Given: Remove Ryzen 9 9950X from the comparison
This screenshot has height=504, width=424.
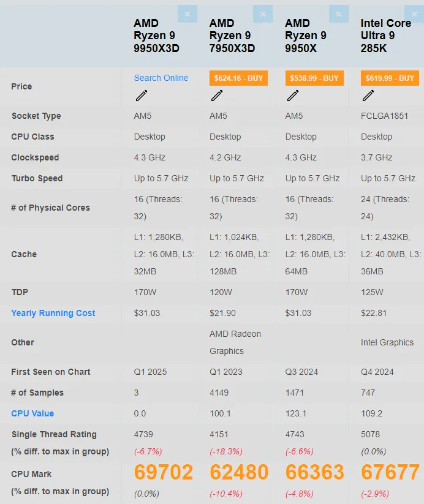Looking at the screenshot, I should click(x=339, y=13).
